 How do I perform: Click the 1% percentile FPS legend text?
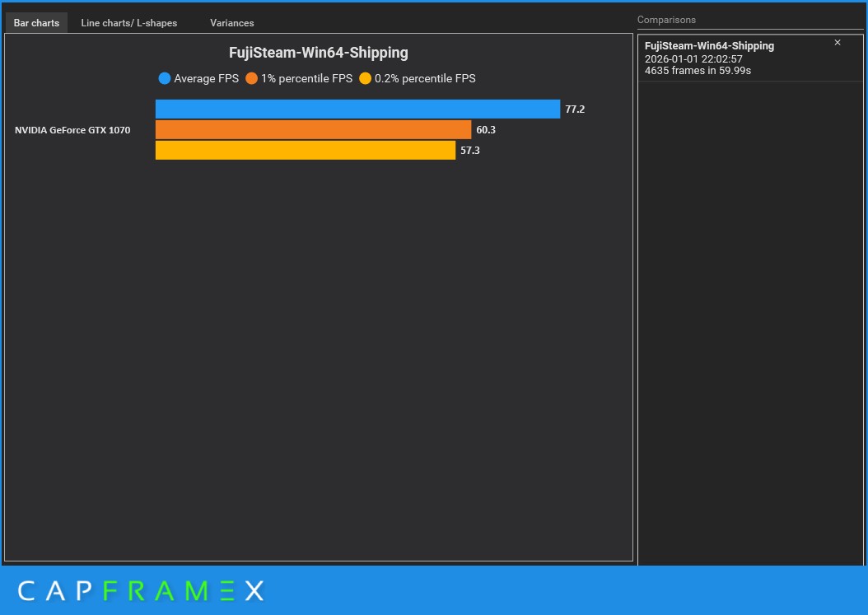point(306,78)
